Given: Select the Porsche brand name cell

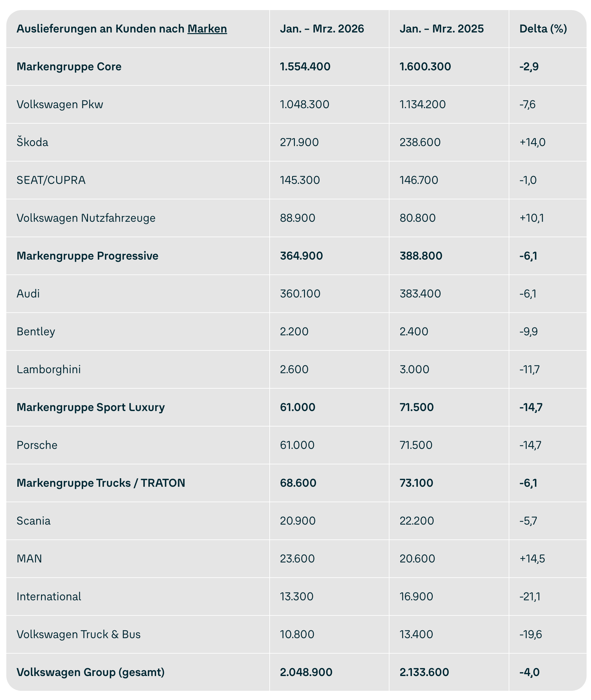Looking at the screenshot, I should pyautogui.click(x=37, y=445).
